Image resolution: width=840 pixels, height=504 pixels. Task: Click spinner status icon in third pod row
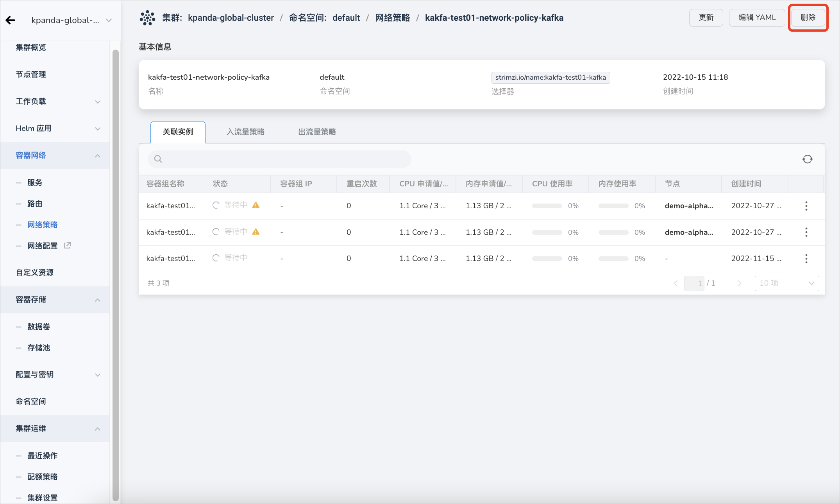pos(216,258)
